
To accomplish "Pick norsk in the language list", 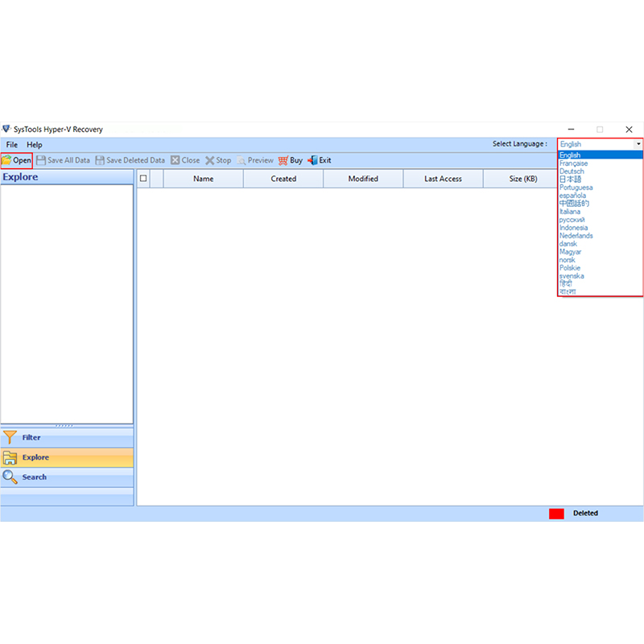I will tap(601, 259).
